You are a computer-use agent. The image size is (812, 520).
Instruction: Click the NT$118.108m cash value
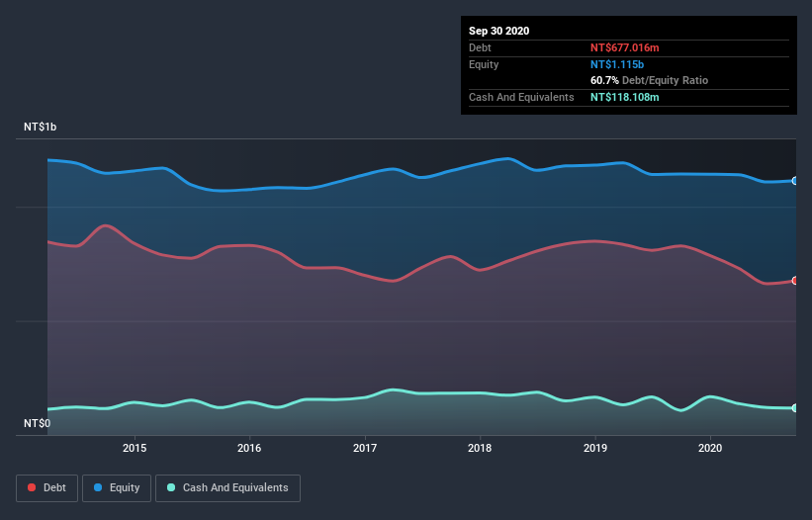[624, 97]
